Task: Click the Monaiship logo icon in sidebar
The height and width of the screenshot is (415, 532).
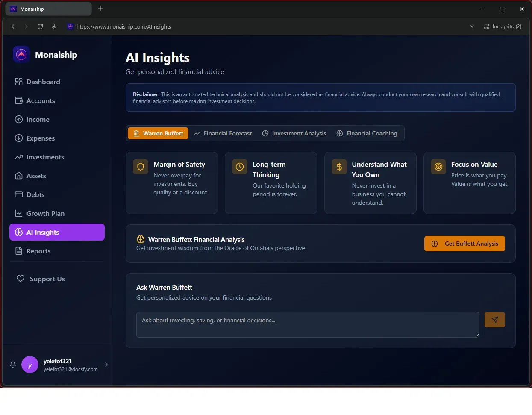Action: [21, 54]
